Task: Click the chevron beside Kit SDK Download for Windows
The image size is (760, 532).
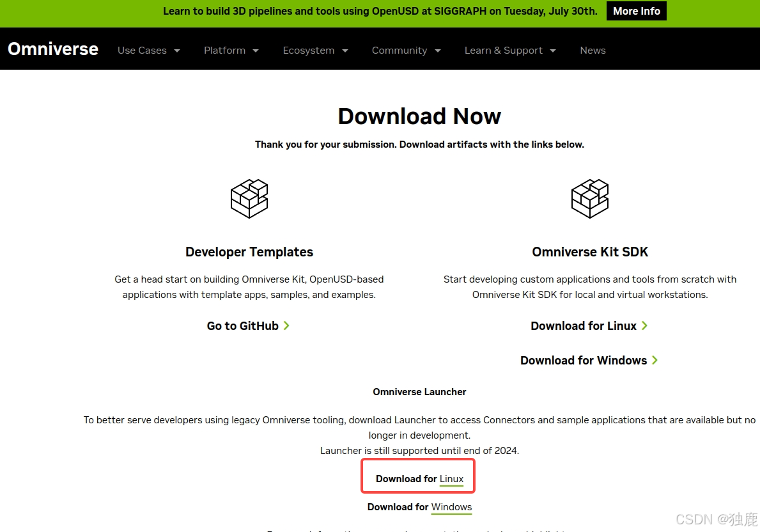Action: [x=655, y=361]
